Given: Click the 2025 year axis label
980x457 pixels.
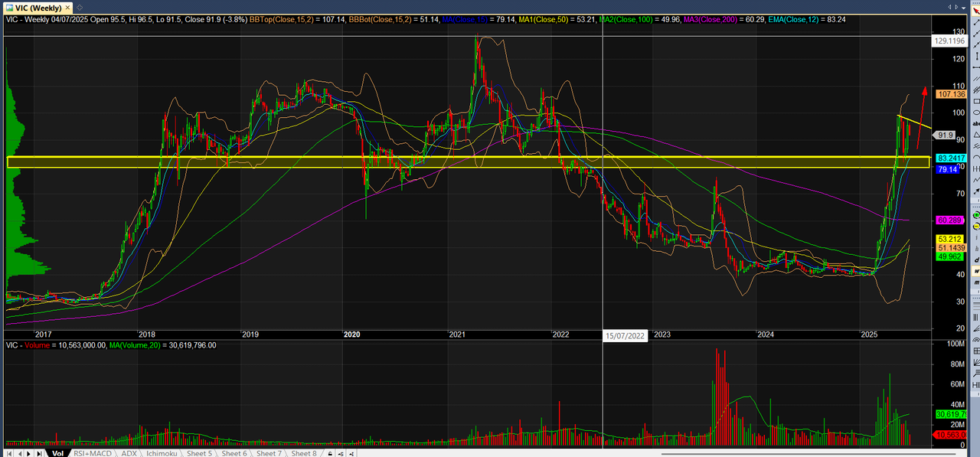Looking at the screenshot, I should [868, 335].
